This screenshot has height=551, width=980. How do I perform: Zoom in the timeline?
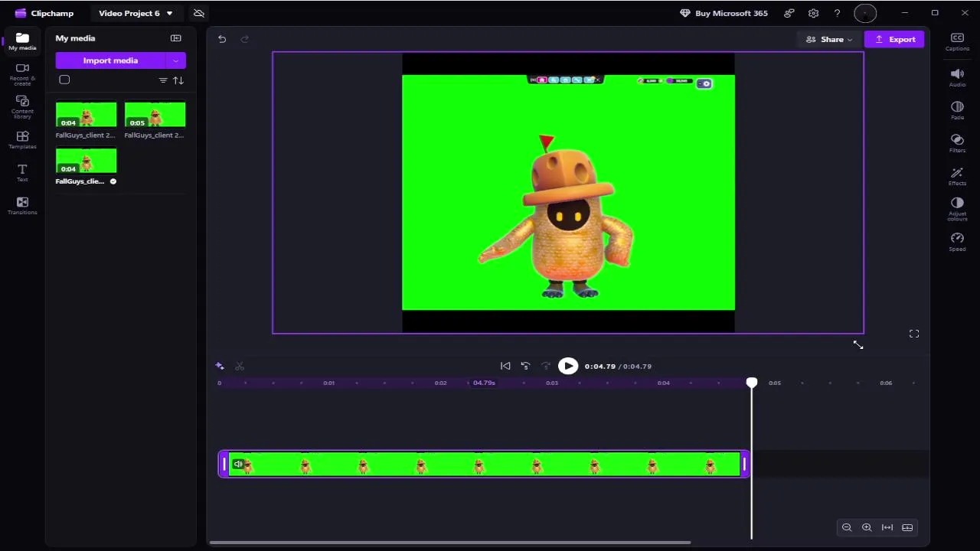tap(867, 527)
